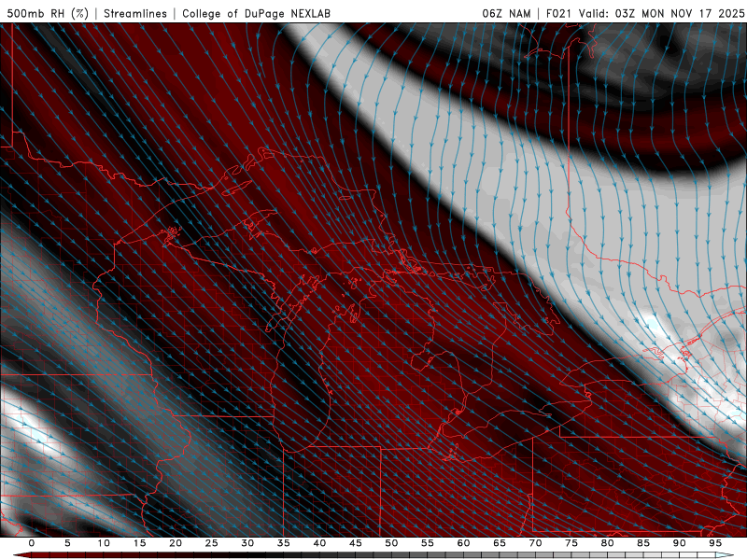Click the "Valid: 03Z MON NOV 17 2025" text

pos(661,13)
